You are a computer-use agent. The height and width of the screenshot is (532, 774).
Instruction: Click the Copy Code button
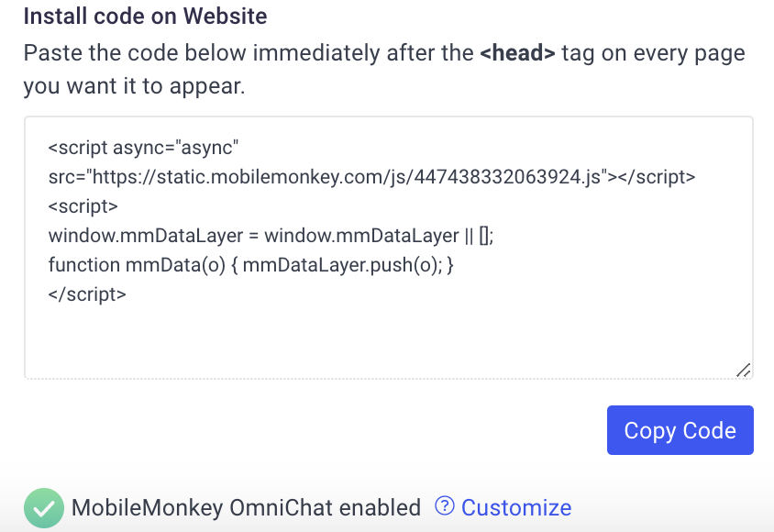[x=680, y=430]
